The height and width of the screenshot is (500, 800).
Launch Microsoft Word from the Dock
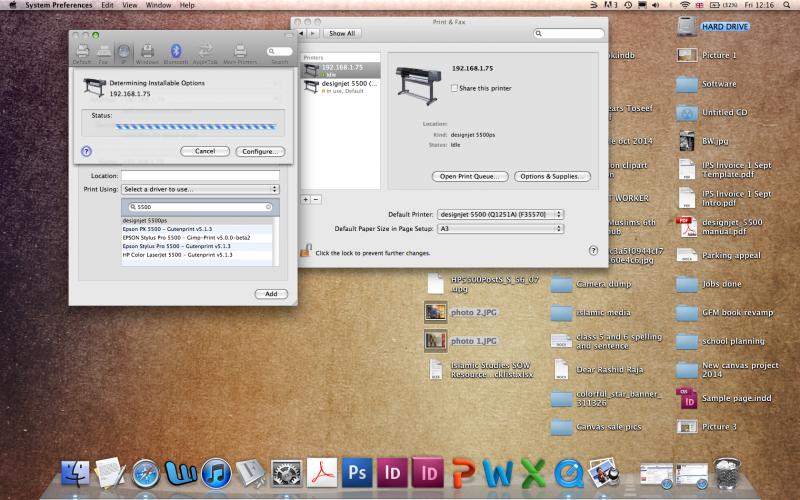point(497,473)
